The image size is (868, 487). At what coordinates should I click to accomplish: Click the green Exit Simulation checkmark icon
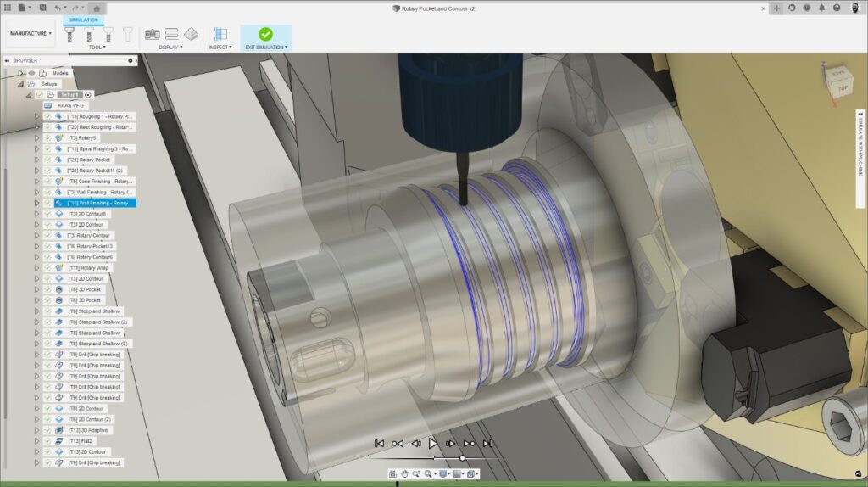click(265, 34)
